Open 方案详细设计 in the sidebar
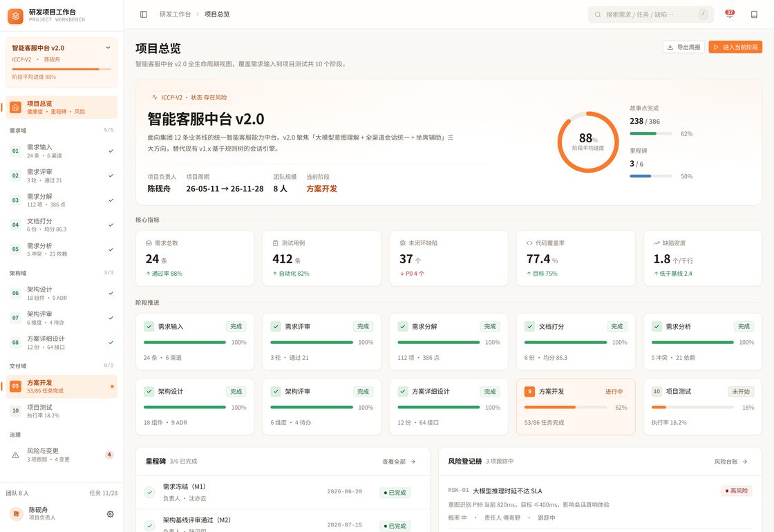Viewport: 774px width, 532px height. (x=62, y=343)
